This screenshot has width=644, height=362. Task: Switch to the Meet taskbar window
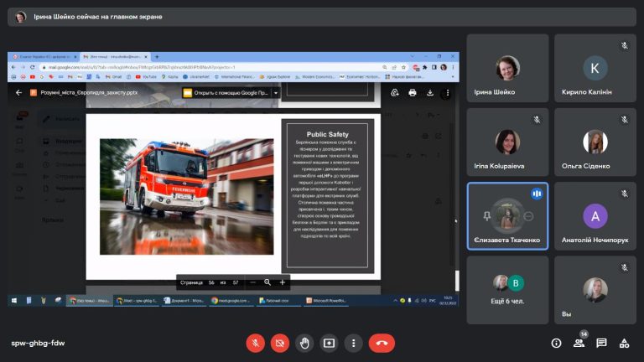click(137, 301)
